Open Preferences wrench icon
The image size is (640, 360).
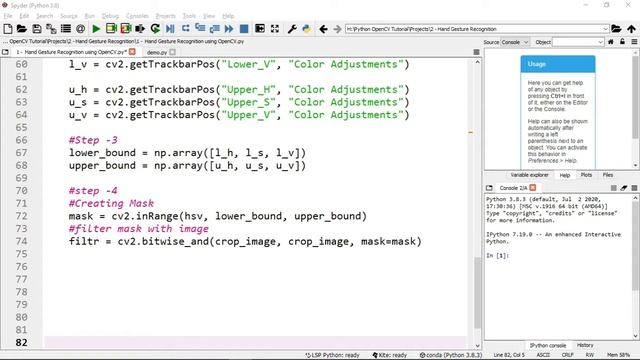coord(292,29)
